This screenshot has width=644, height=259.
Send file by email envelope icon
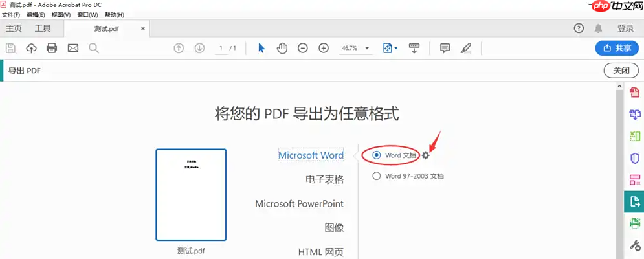(72, 48)
